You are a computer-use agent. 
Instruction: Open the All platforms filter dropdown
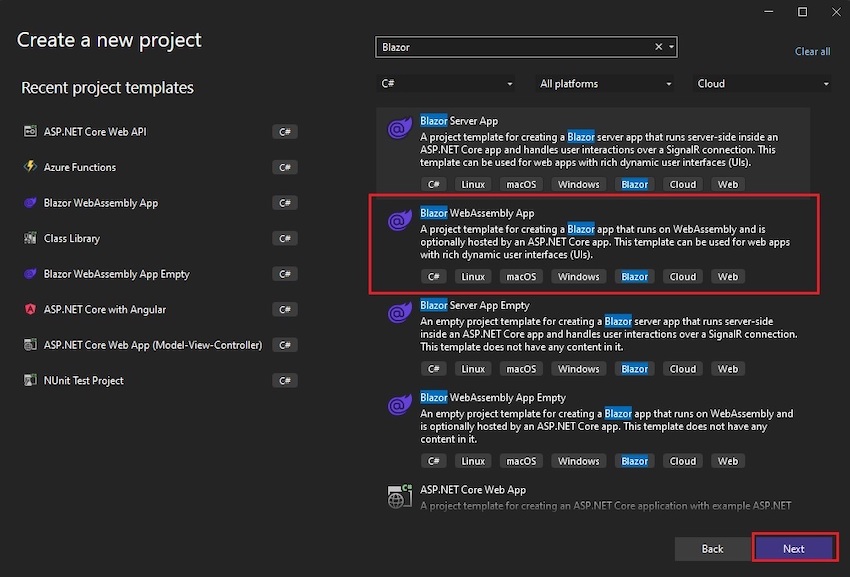click(605, 84)
